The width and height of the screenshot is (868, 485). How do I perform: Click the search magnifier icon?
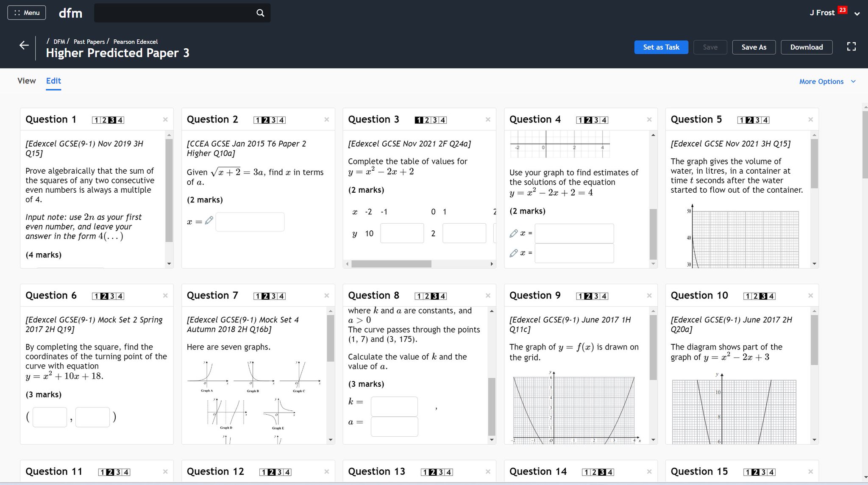[260, 13]
